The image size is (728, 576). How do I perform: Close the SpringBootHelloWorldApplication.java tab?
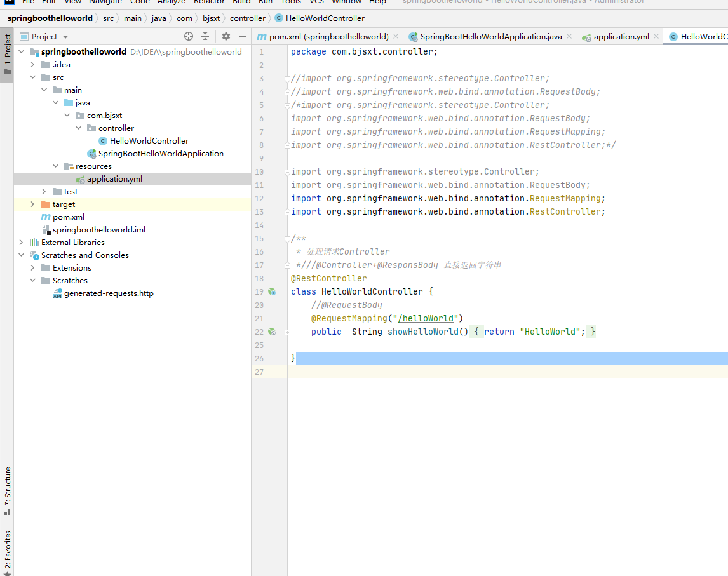point(569,36)
